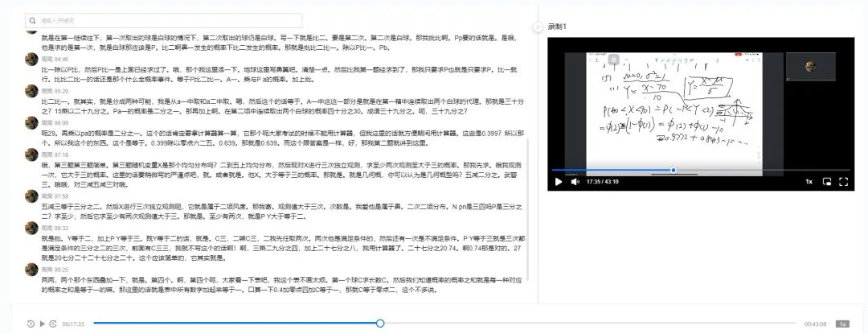This screenshot has width=868, height=334.
Task: Select the transcript paragraph starting 两两，两个那个东西
Action: pyautogui.click(x=282, y=285)
